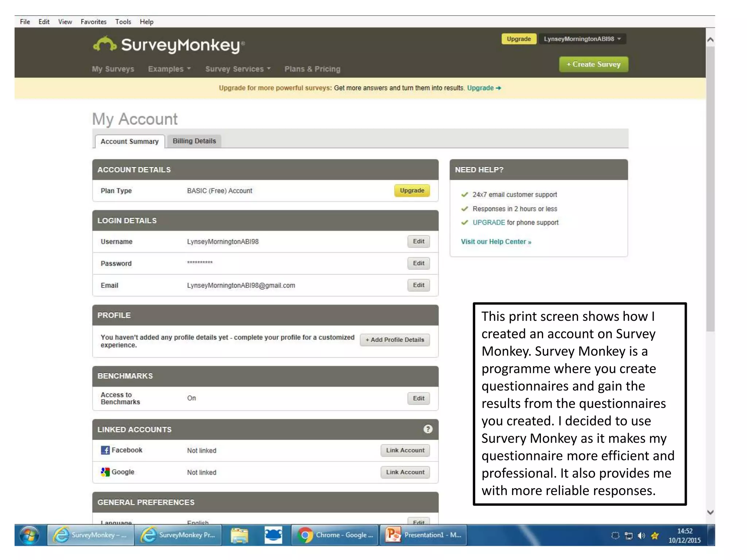
Task: Click the scrollbar down arrow
Action: click(710, 512)
